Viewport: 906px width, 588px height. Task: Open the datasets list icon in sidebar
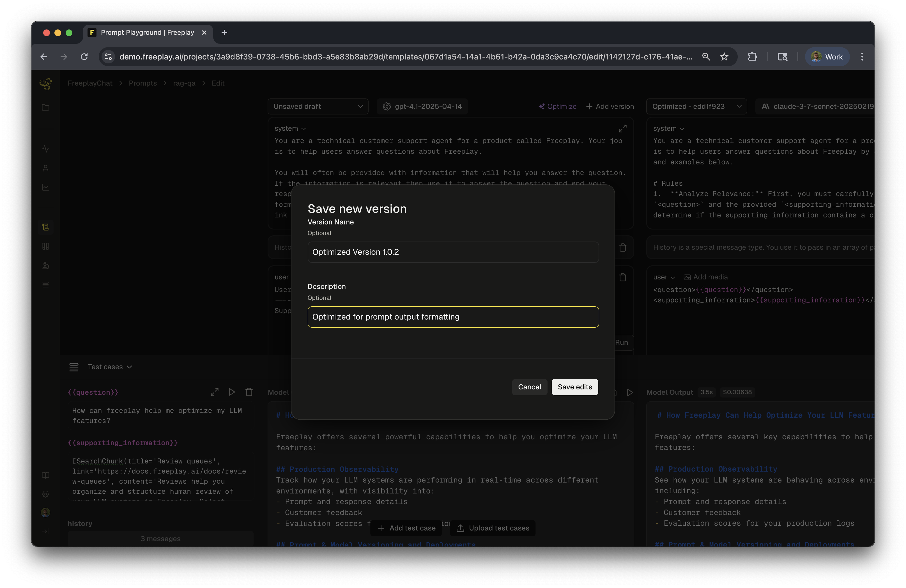click(x=46, y=284)
